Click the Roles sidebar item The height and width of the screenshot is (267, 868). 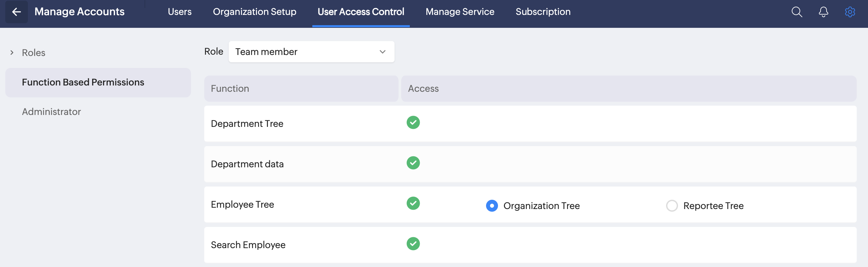(33, 53)
